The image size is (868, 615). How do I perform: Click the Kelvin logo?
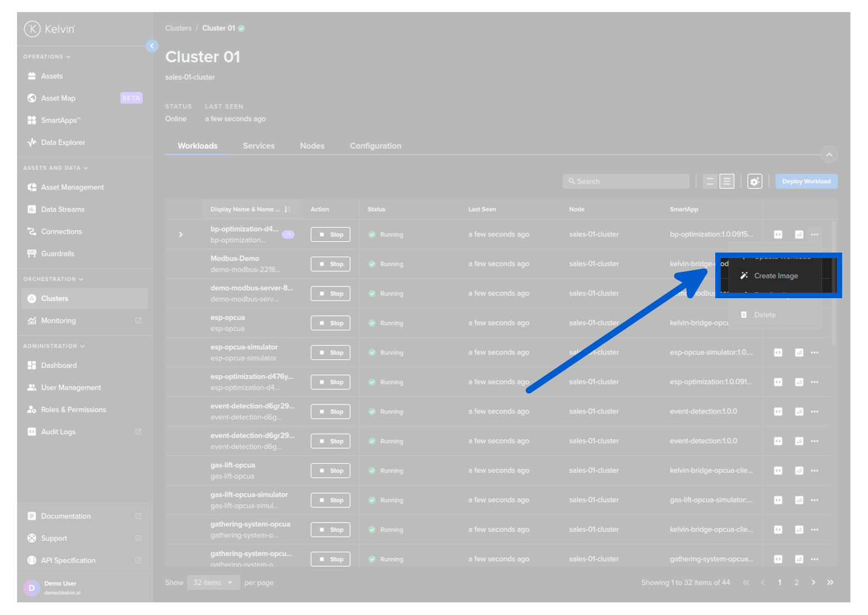[49, 29]
